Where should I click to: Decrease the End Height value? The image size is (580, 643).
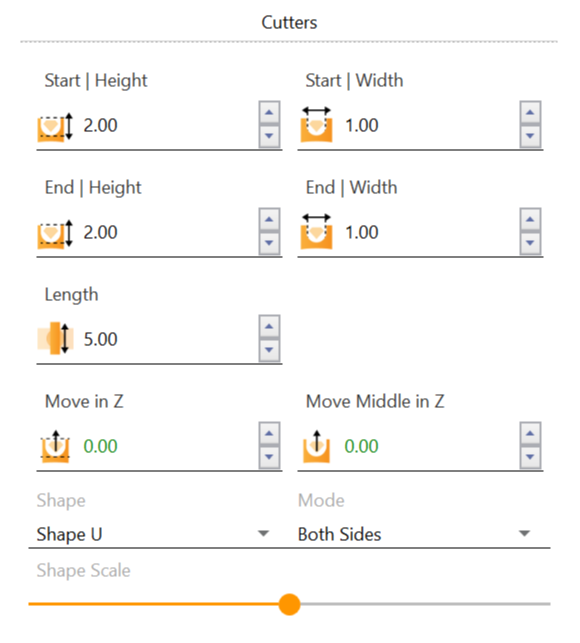pos(269,243)
